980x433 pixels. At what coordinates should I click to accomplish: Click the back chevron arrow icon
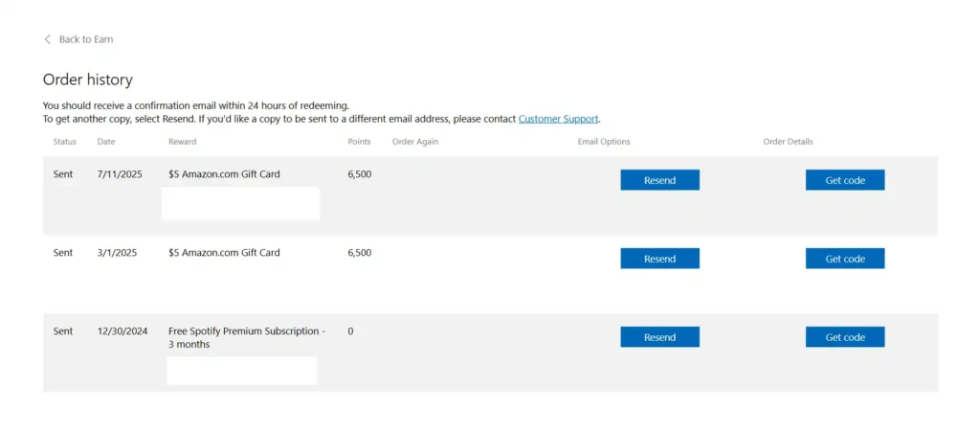(47, 39)
